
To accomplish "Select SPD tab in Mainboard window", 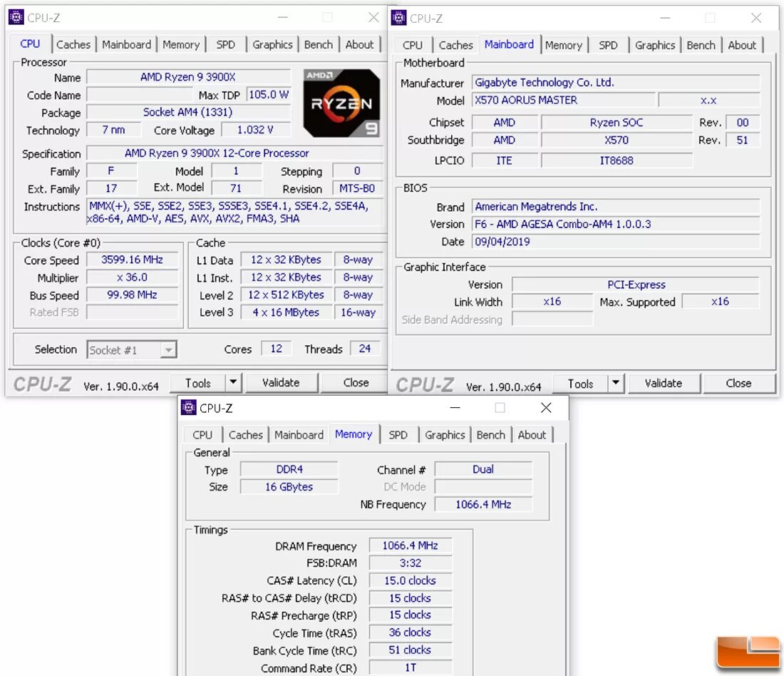I will [608, 45].
